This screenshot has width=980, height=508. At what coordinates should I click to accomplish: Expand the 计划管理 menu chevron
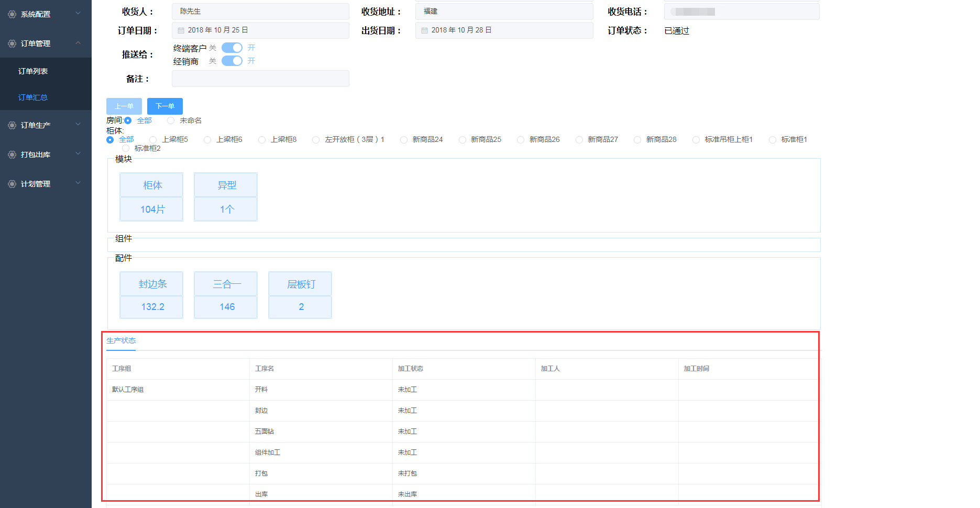click(78, 183)
